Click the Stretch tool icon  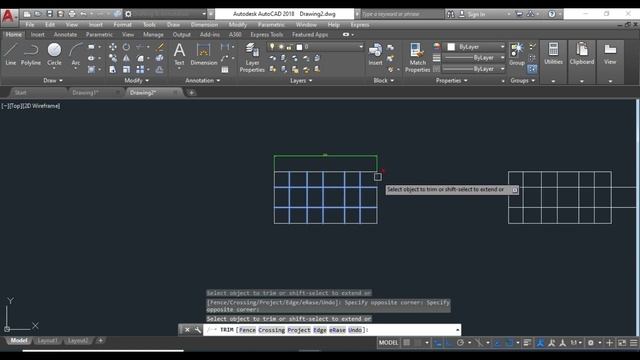[x=113, y=70]
